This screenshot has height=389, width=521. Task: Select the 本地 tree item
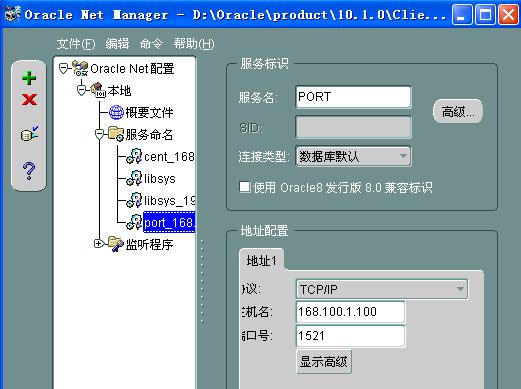point(119,91)
